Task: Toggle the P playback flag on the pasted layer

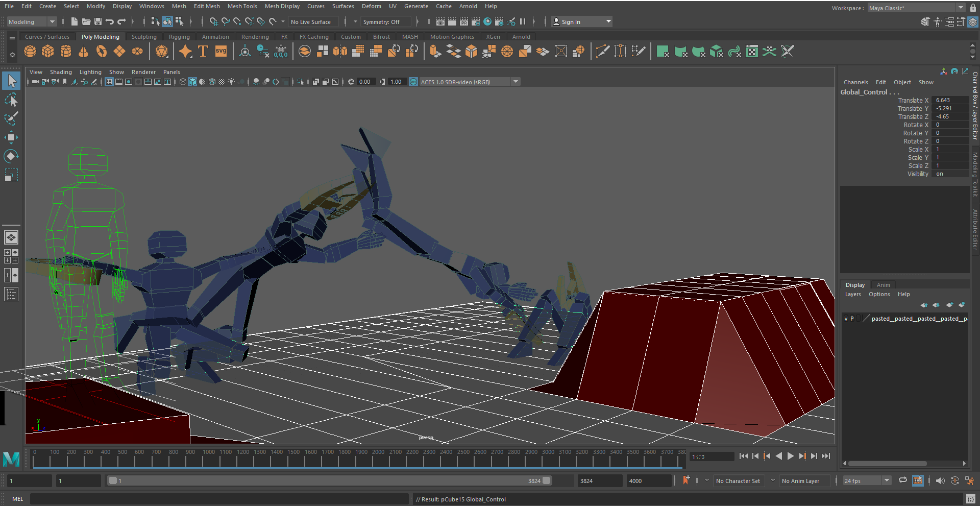Action: [x=852, y=318]
